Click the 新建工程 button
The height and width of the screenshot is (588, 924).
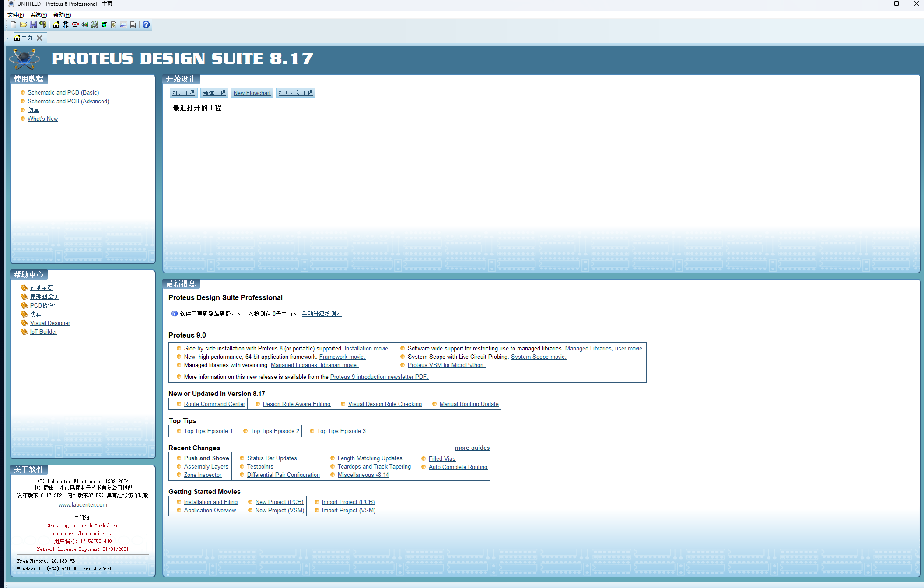pyautogui.click(x=214, y=93)
